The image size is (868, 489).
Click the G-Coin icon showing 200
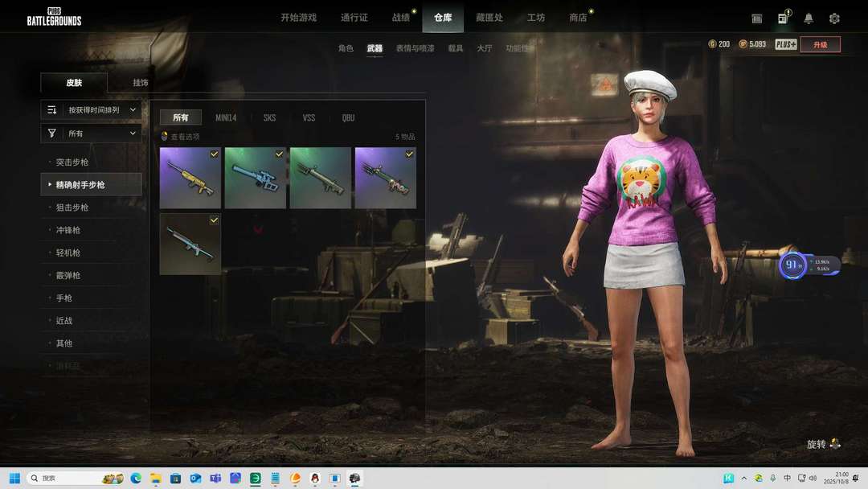pyautogui.click(x=712, y=43)
